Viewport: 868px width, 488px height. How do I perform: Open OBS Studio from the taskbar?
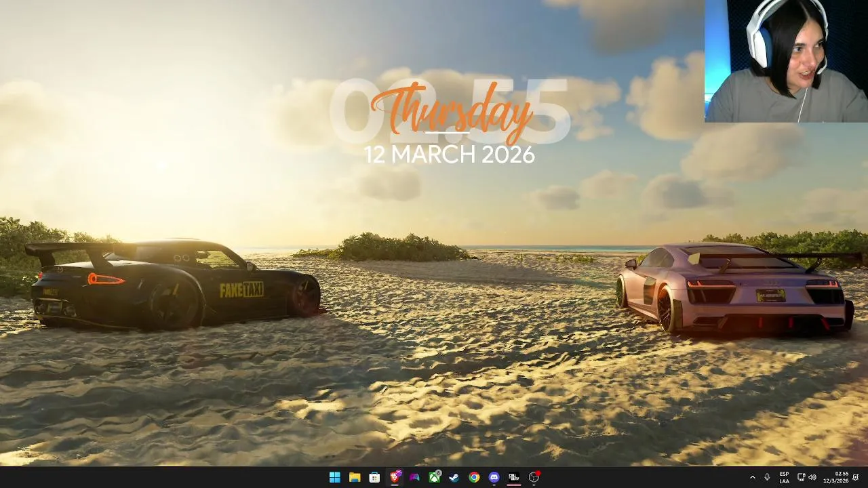tap(534, 477)
